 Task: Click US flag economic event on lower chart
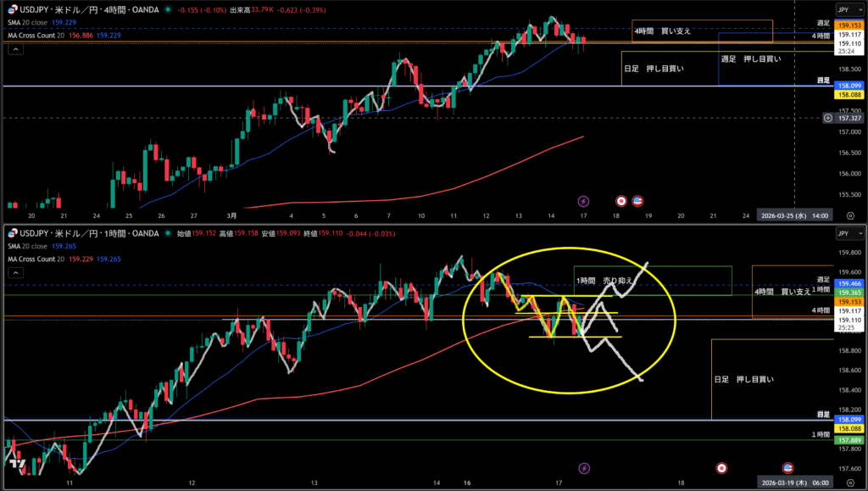click(787, 467)
